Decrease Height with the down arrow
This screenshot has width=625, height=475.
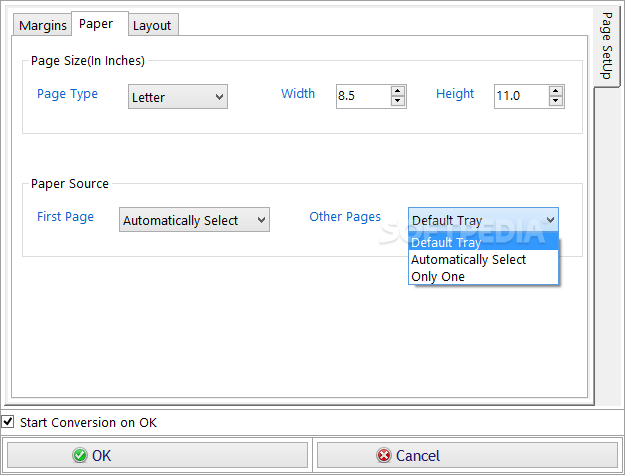click(x=556, y=101)
